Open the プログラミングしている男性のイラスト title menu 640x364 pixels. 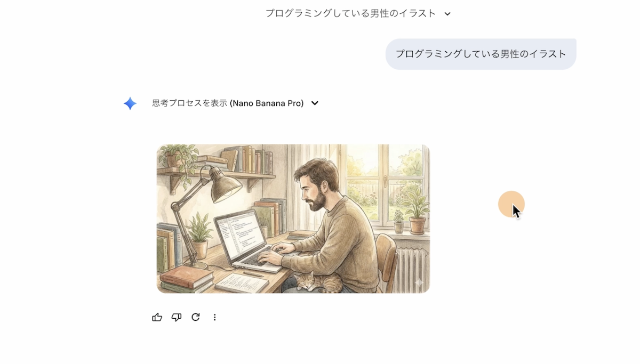click(351, 13)
